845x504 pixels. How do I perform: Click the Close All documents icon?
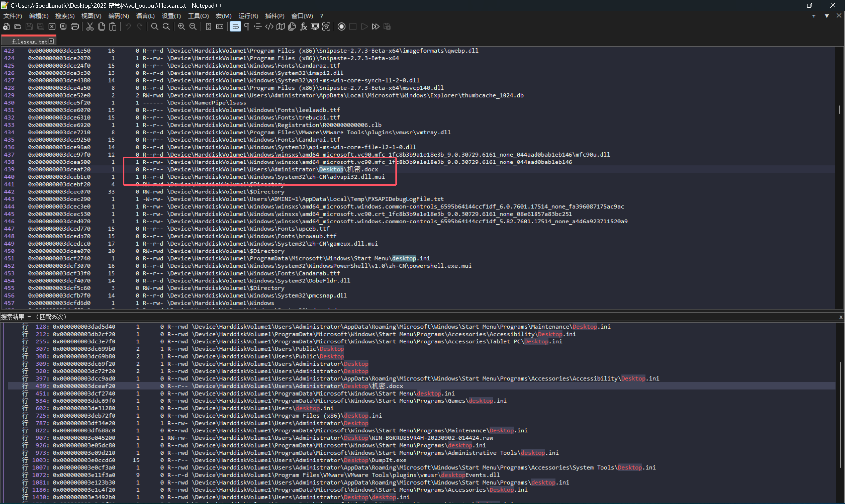(x=63, y=26)
